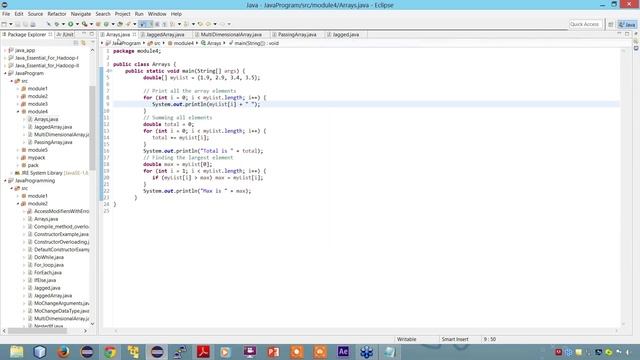
Task: Collapse the JavaProgram project node
Action: click(5, 73)
